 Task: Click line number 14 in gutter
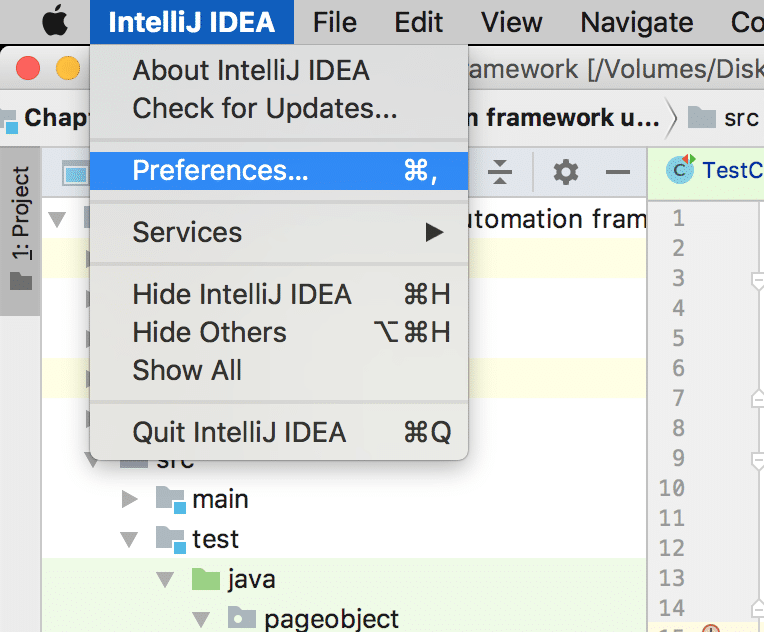(672, 608)
